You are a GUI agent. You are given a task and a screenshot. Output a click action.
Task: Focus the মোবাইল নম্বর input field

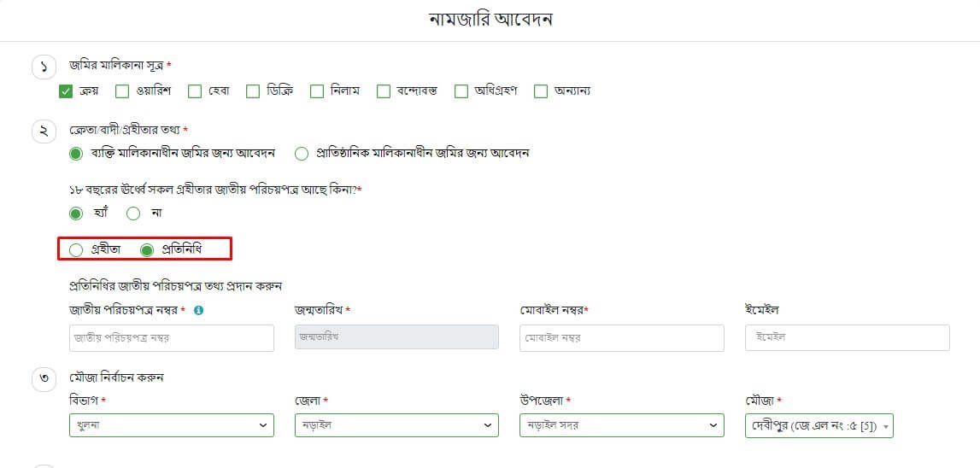tap(621, 338)
